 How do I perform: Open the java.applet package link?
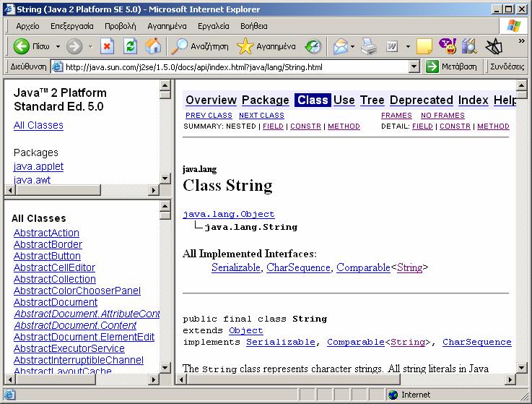point(38,166)
